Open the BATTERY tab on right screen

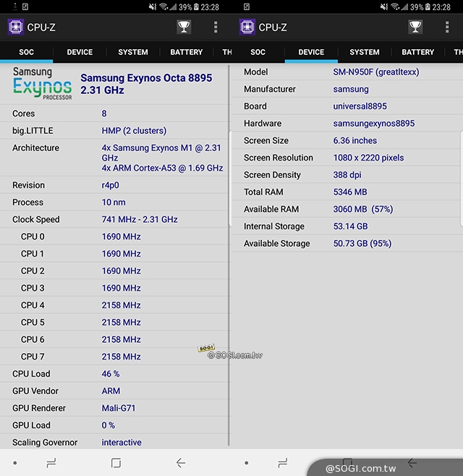(418, 52)
